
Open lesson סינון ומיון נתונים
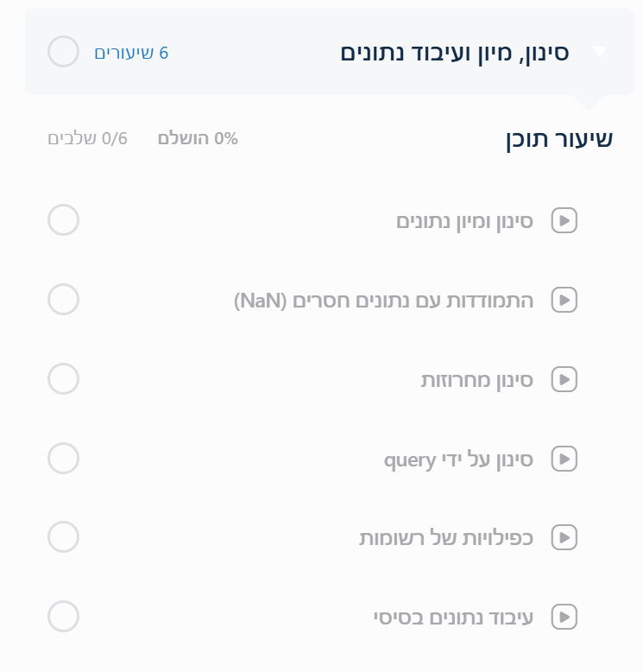pos(464,221)
